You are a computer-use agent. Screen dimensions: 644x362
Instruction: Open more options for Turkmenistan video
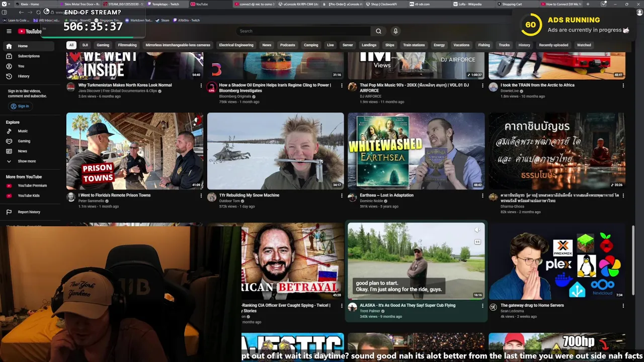point(201,85)
